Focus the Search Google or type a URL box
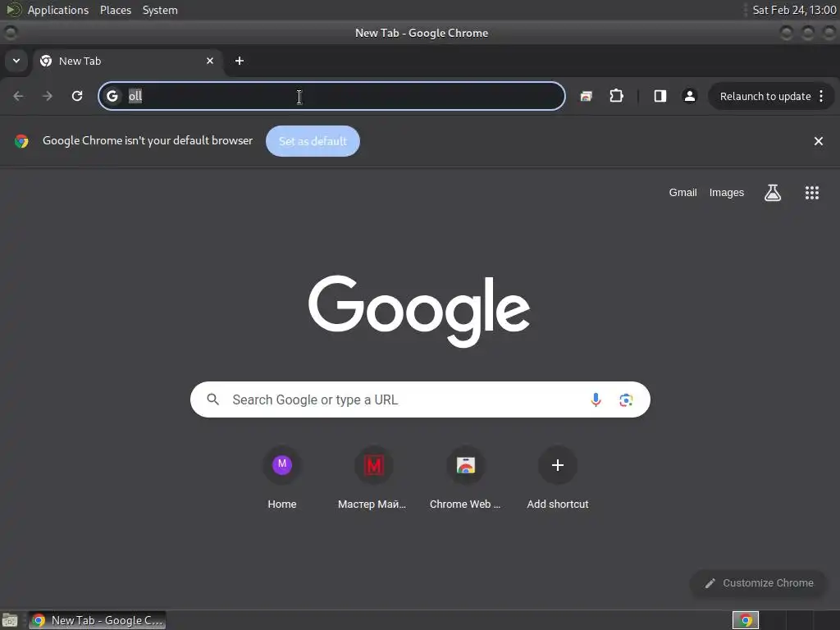Viewport: 840px width, 630px height. pyautogui.click(x=420, y=399)
